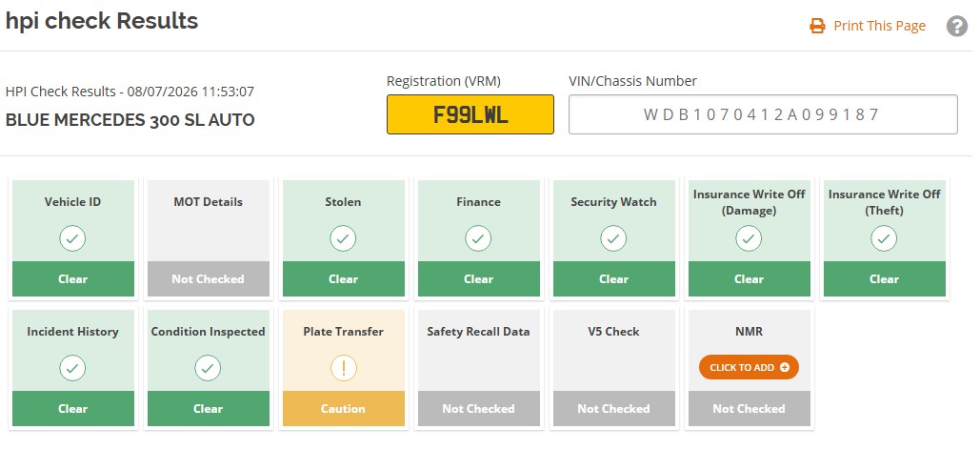Click the Insurance Write Off (Theft) checkmark

click(885, 238)
